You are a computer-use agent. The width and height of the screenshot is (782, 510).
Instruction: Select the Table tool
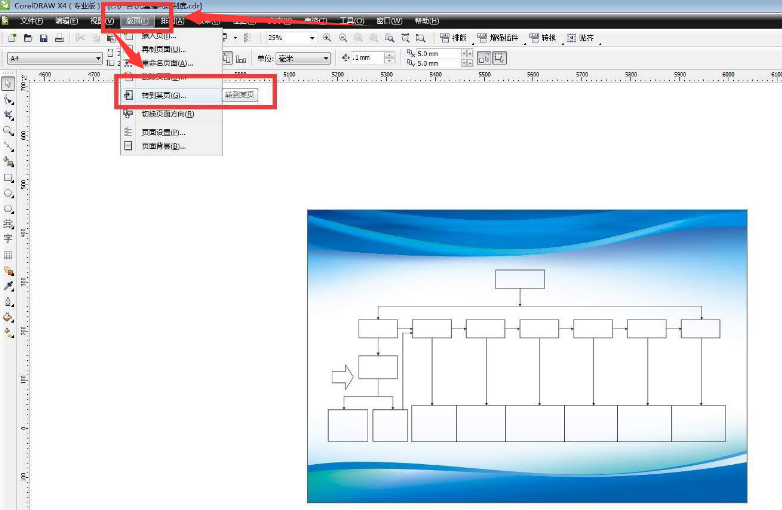[8, 255]
